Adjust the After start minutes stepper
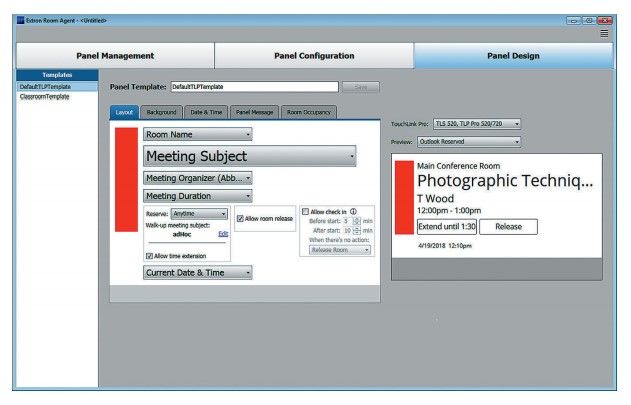This screenshot has width=631, height=405. (357, 231)
